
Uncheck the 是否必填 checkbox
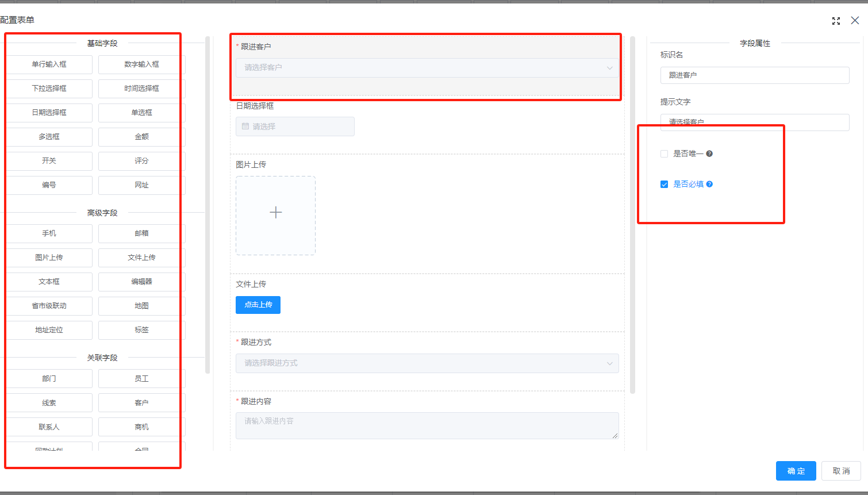coord(664,184)
